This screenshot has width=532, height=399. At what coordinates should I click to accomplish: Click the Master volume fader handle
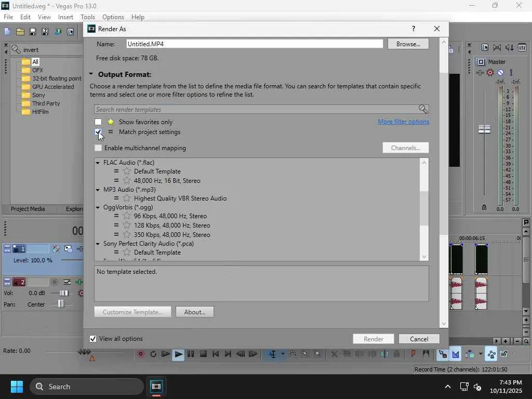point(484,129)
